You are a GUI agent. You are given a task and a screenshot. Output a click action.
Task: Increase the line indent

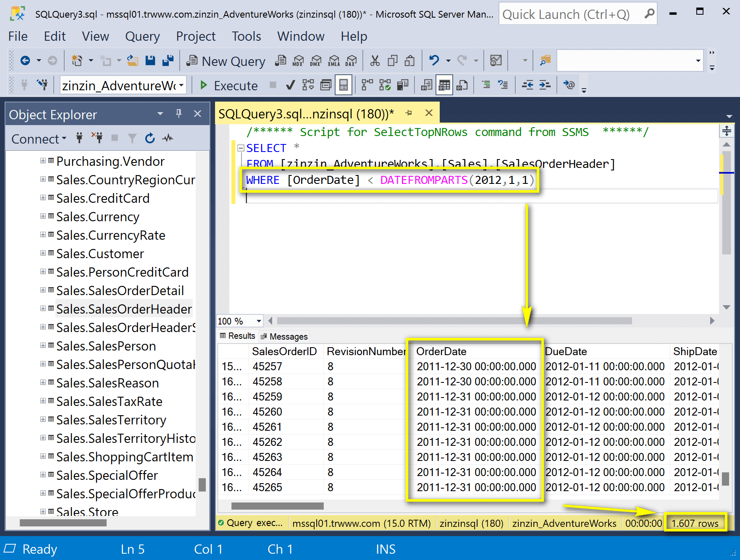(x=545, y=85)
